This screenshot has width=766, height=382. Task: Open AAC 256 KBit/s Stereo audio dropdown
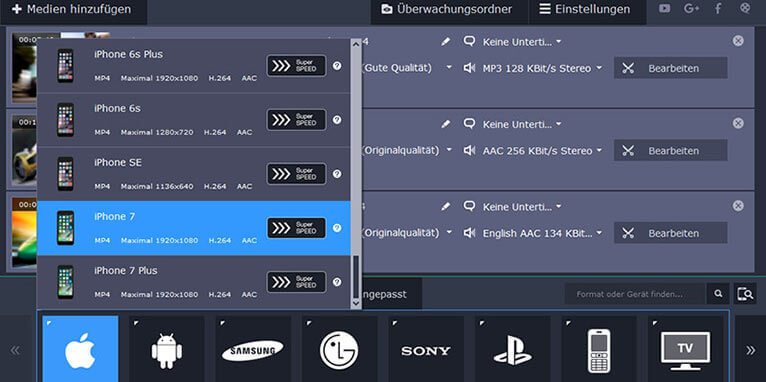tap(542, 151)
